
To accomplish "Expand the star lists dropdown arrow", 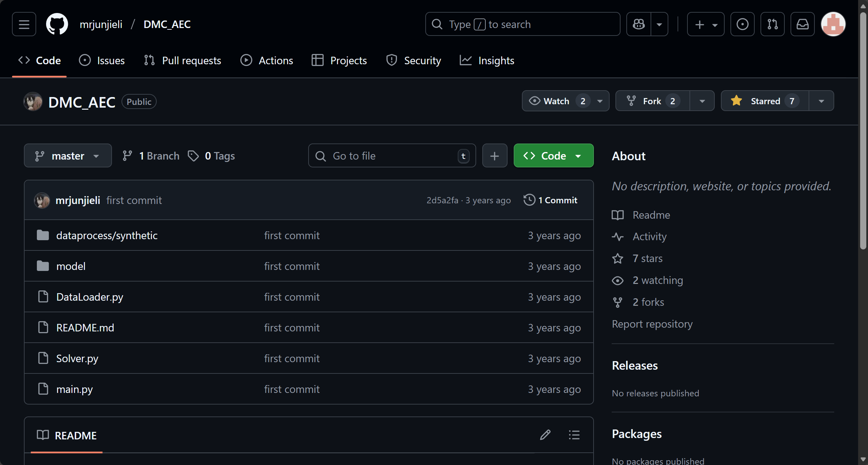I will 821,101.
